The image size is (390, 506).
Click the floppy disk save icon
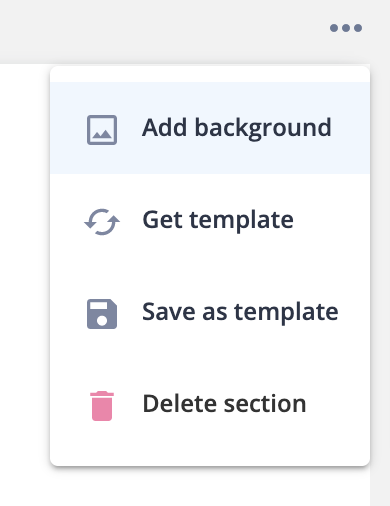102,314
